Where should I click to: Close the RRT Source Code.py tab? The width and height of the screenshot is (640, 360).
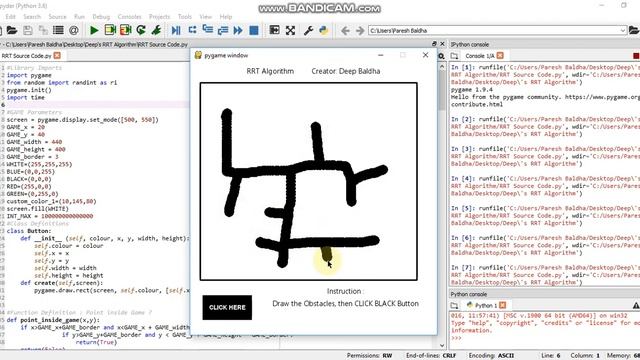[57, 56]
